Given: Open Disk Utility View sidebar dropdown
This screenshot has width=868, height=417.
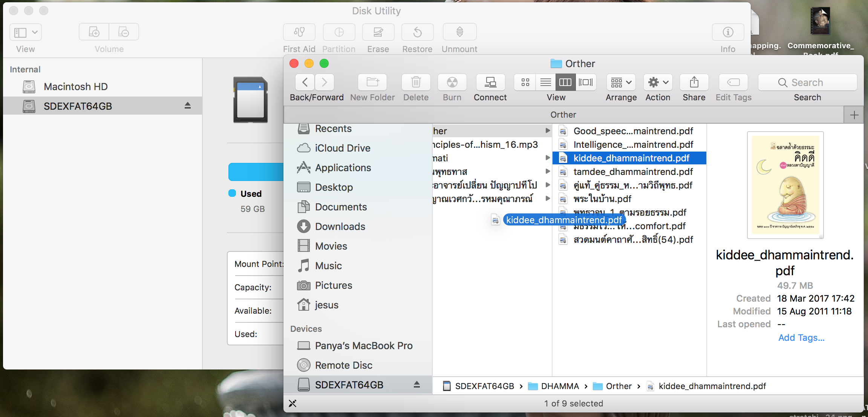Looking at the screenshot, I should (x=26, y=32).
